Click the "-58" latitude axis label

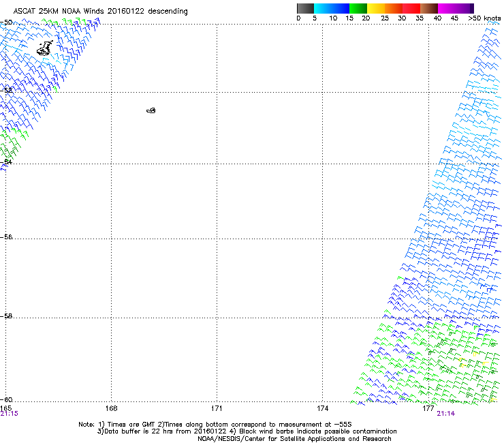coord(7,316)
